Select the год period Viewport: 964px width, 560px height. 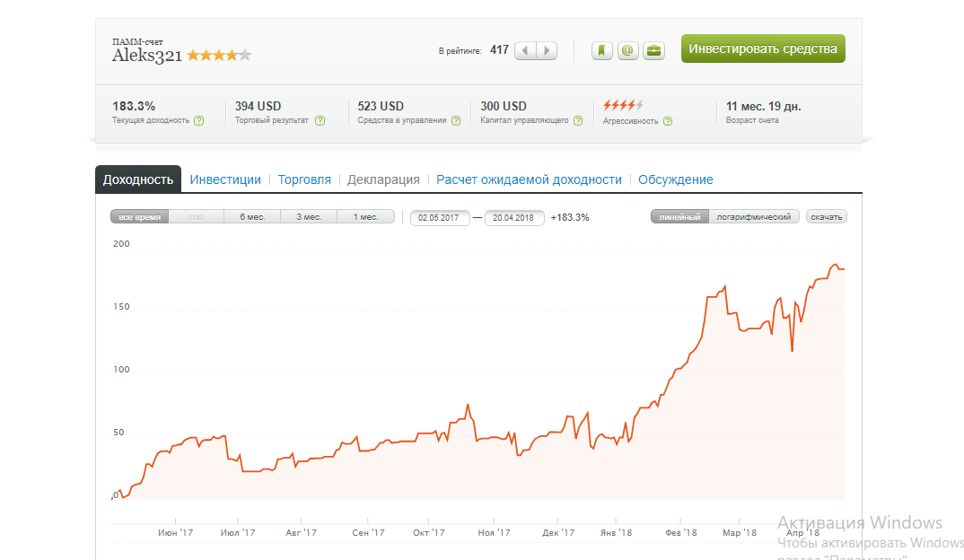tap(196, 217)
